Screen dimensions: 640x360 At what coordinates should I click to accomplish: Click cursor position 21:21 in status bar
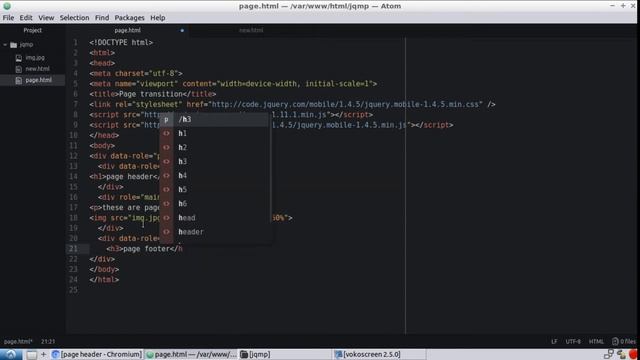(48, 341)
